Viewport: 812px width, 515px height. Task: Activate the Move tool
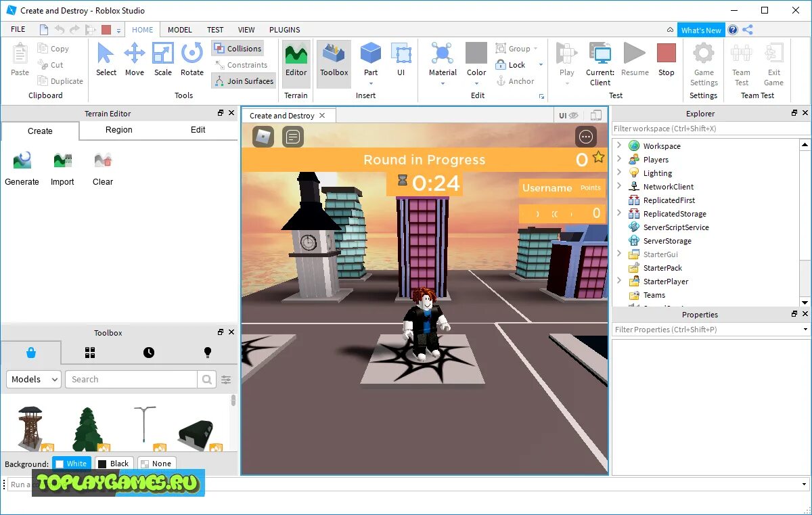[134, 59]
